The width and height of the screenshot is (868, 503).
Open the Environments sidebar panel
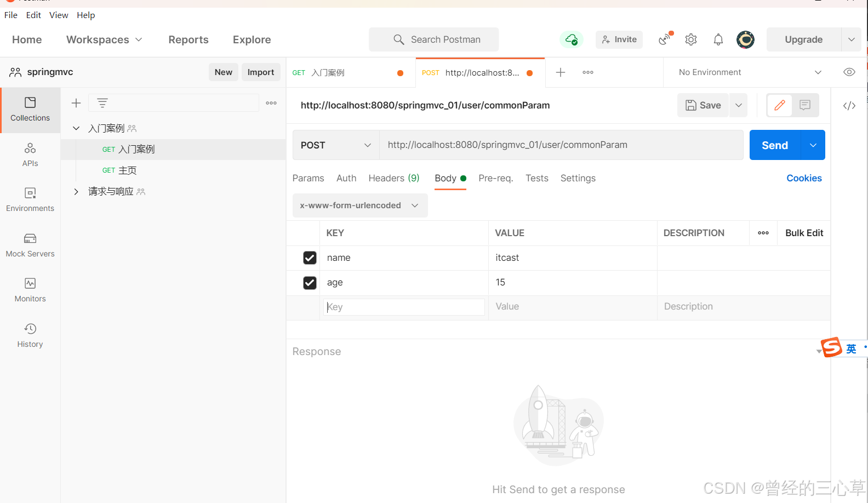coord(30,200)
